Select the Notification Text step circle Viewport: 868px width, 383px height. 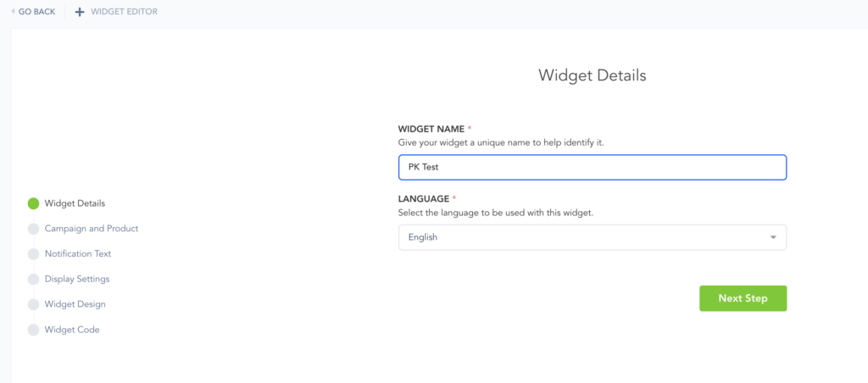[x=34, y=254]
